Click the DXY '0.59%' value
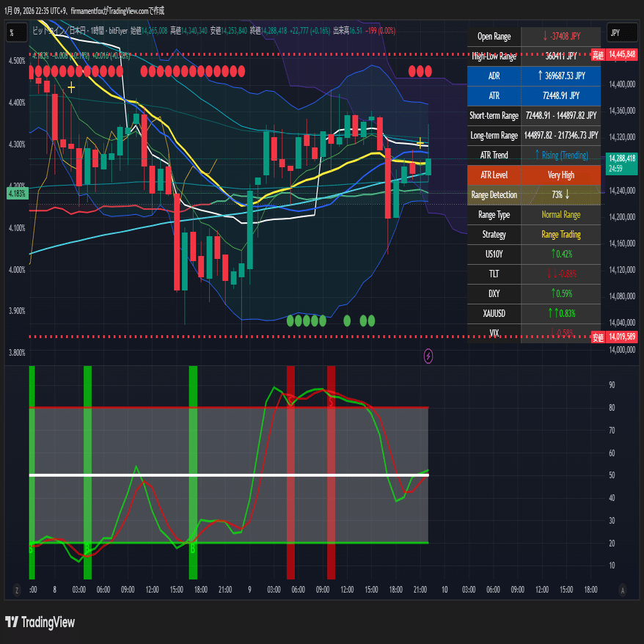The width and height of the screenshot is (644, 644). coord(561,293)
